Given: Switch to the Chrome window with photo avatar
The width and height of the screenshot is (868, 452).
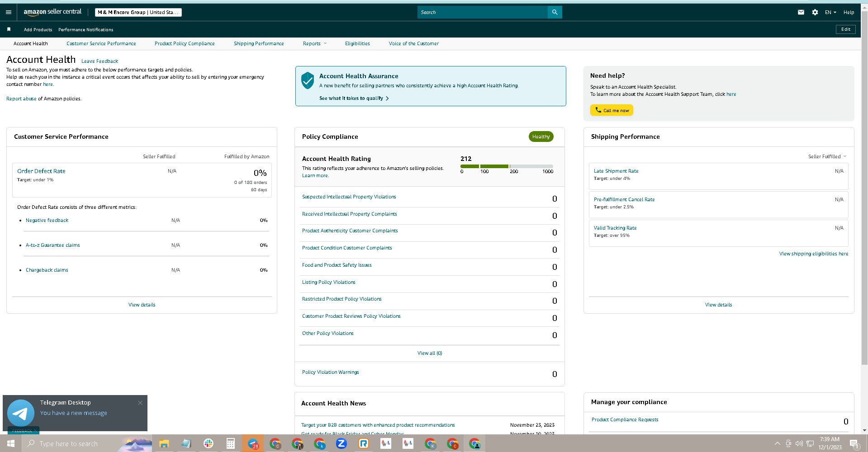Looking at the screenshot, I should click(x=297, y=443).
